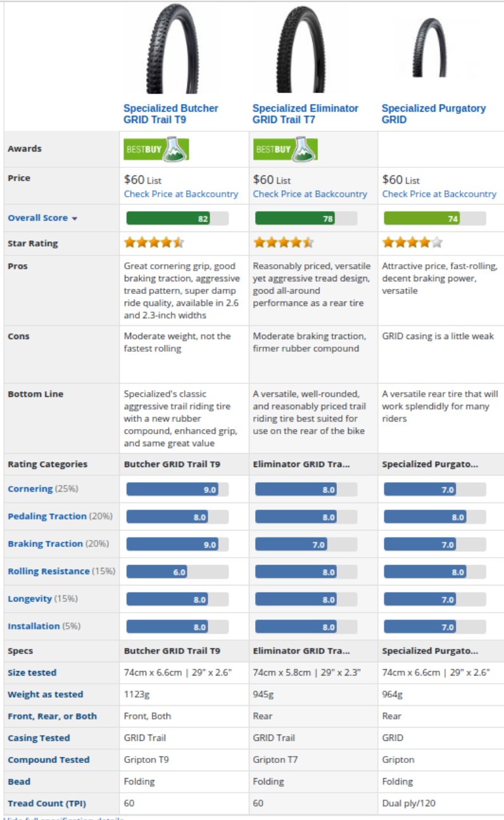Open Specialized Butcher GRID Trail T9 link
The width and height of the screenshot is (504, 820).
[x=171, y=114]
